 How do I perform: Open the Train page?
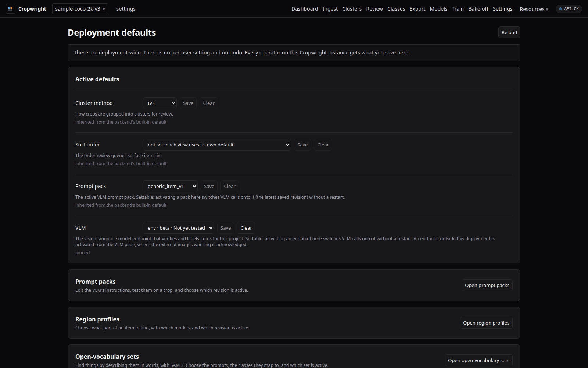pos(458,9)
